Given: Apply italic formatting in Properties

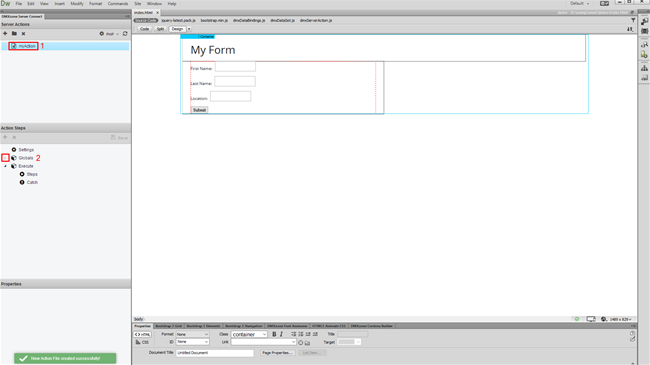Looking at the screenshot, I should [x=281, y=334].
